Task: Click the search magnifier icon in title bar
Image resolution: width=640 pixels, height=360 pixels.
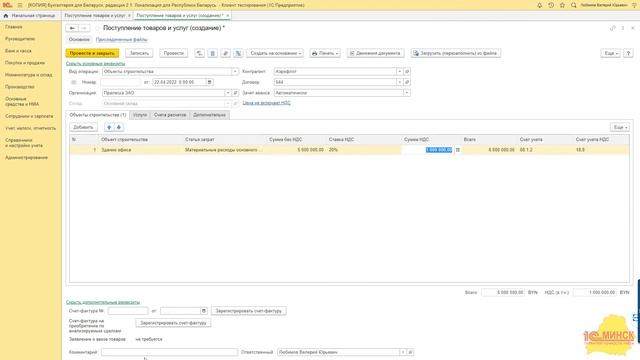Action: pyautogui.click(x=573, y=5)
